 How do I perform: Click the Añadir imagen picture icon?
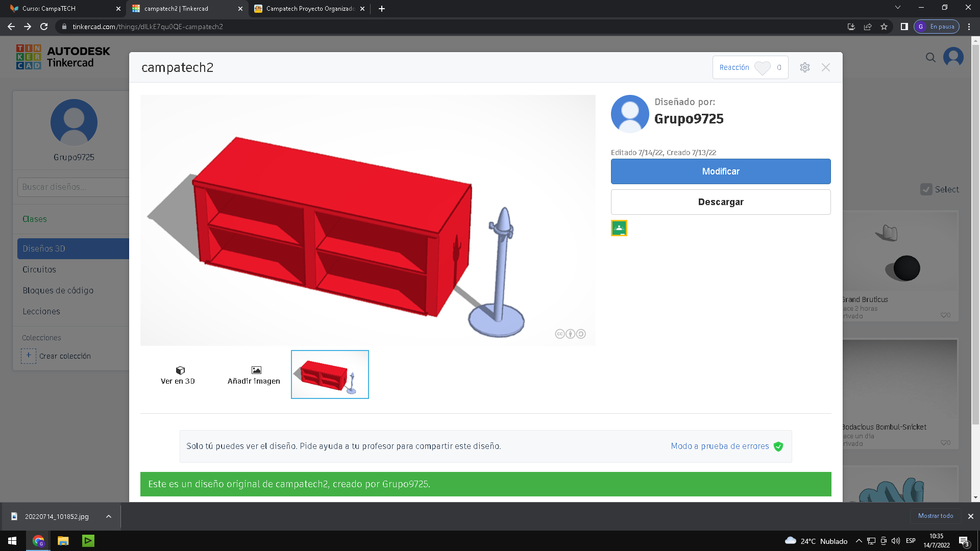[x=256, y=370]
